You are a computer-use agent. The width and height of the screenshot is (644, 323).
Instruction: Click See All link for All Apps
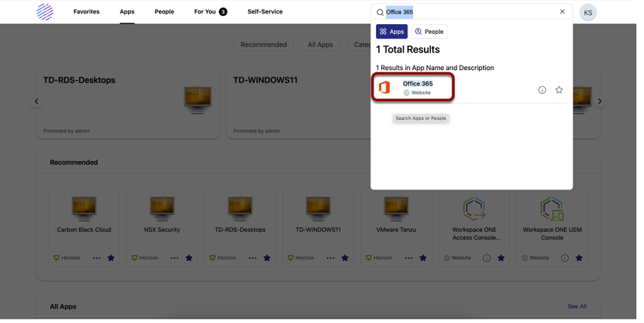pyautogui.click(x=583, y=309)
